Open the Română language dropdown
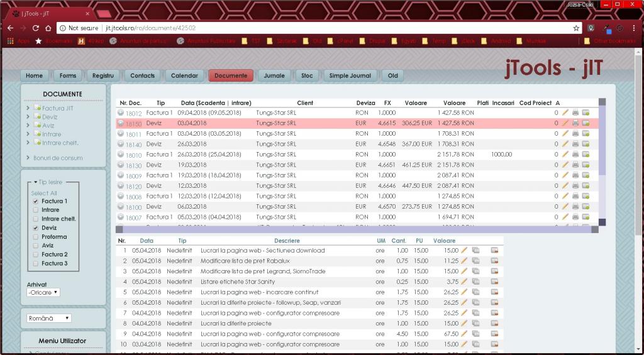Screen dimensions: 644x355 point(49,319)
